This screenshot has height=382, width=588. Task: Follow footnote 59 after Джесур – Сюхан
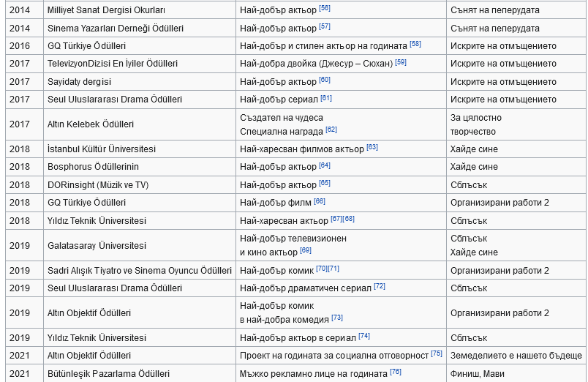click(400, 62)
